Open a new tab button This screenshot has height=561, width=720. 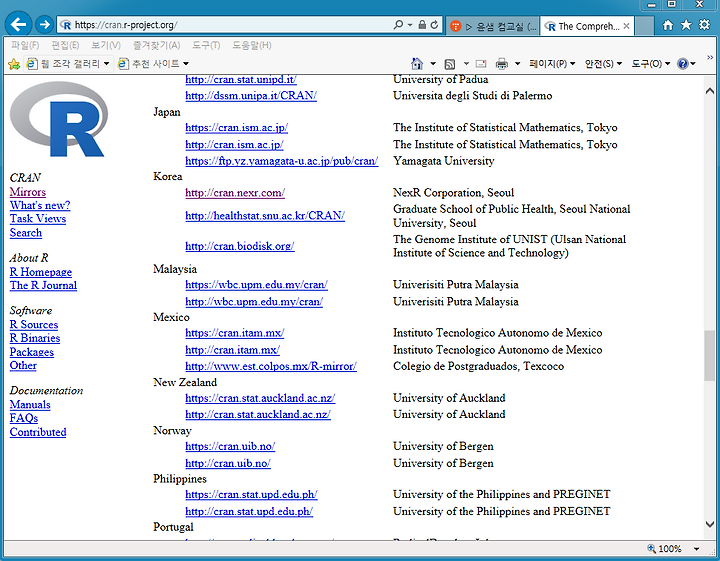[645, 26]
